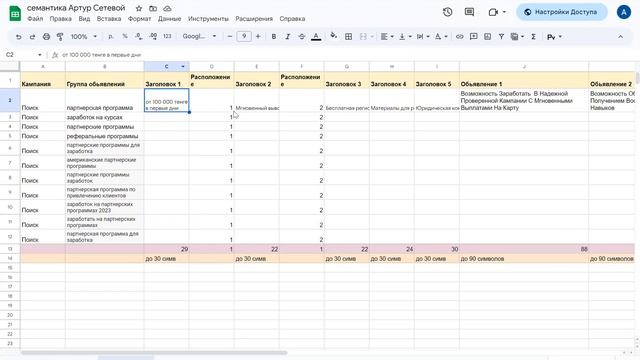
Task: Open the Инструменты menu
Action: [x=208, y=19]
